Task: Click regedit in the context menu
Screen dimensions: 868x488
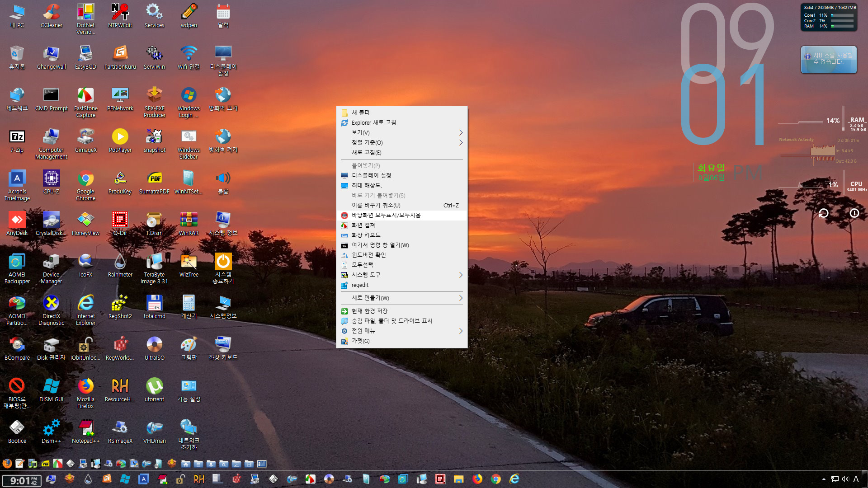Action: (402, 285)
